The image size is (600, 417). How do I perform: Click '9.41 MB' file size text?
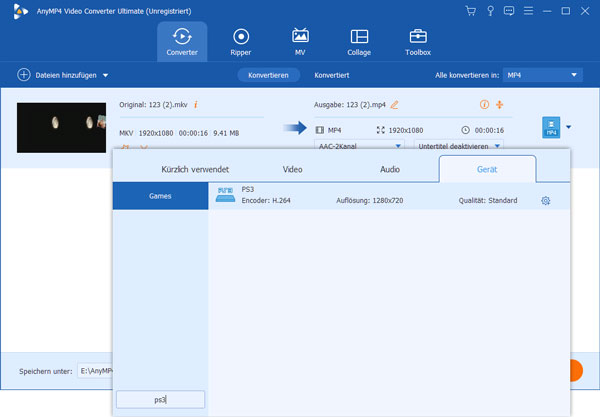coord(226,133)
